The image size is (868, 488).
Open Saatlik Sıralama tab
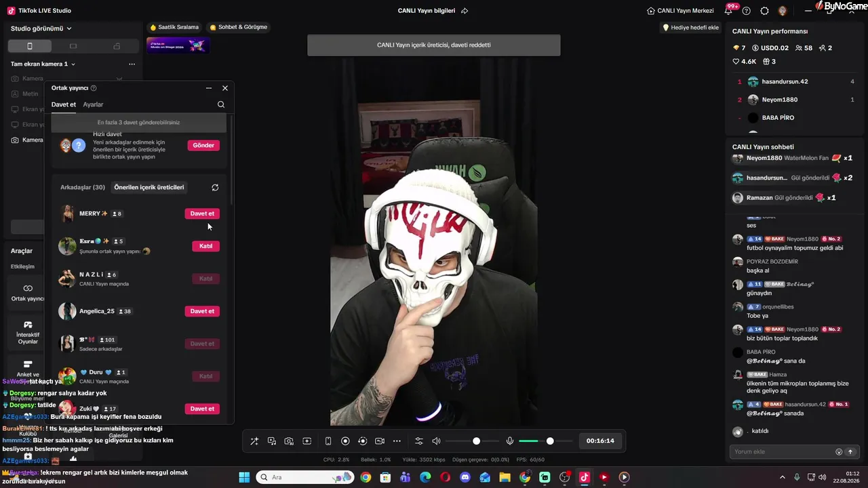[174, 27]
